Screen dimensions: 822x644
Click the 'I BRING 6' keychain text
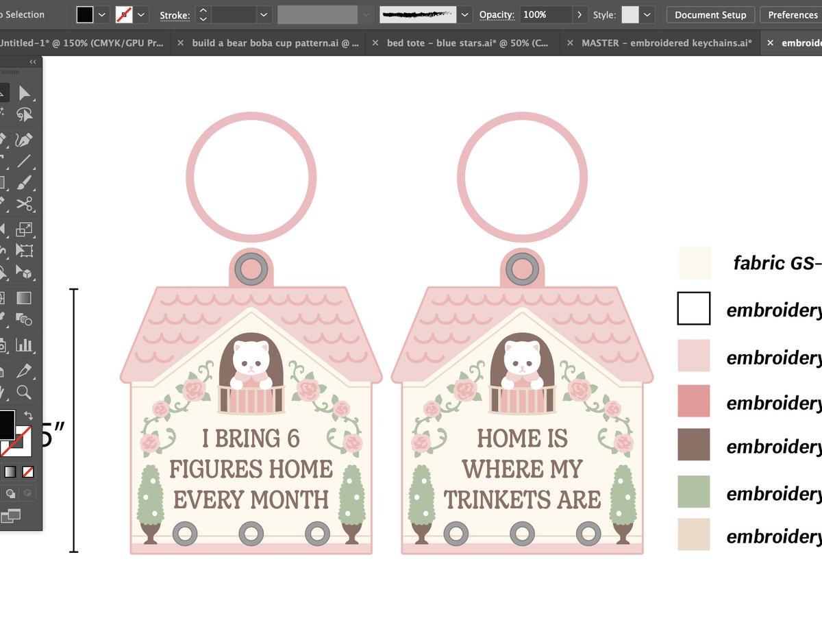coord(251,438)
